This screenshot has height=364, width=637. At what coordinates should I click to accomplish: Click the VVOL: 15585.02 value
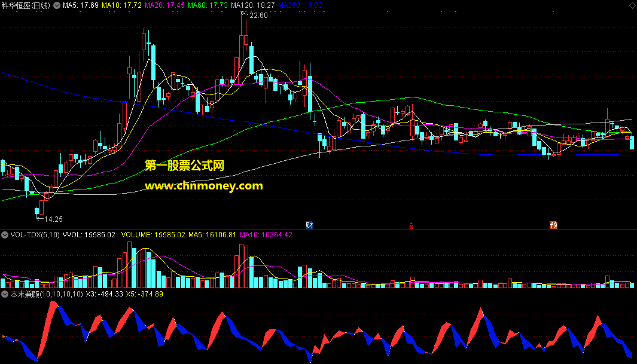pos(89,235)
